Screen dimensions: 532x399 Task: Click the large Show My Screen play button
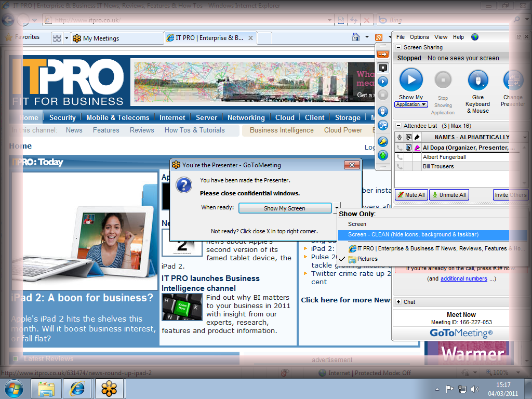coord(411,80)
